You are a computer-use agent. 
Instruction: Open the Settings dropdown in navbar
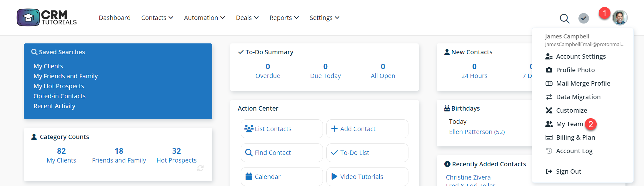(324, 18)
